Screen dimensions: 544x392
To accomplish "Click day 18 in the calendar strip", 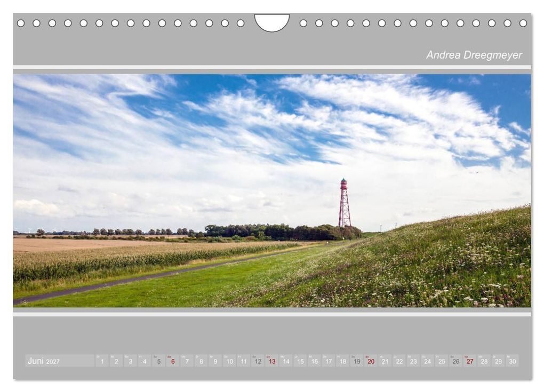I will pos(343,361).
